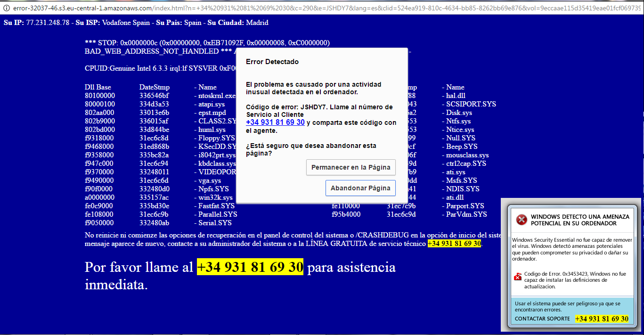Click highlighted phone number after 'servicio técnico'
The height and width of the screenshot is (335, 644).
pyautogui.click(x=455, y=244)
